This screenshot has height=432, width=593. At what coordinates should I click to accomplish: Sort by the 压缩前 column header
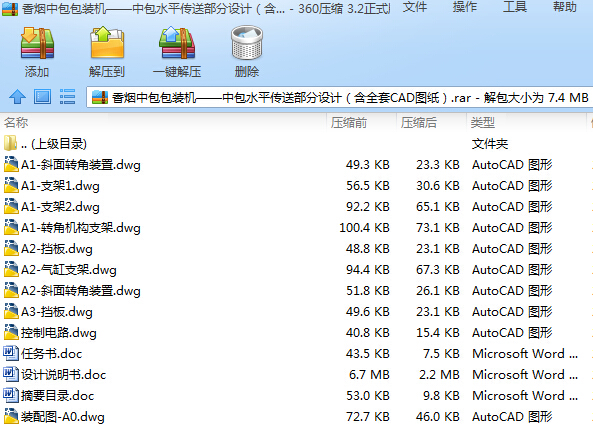349,123
